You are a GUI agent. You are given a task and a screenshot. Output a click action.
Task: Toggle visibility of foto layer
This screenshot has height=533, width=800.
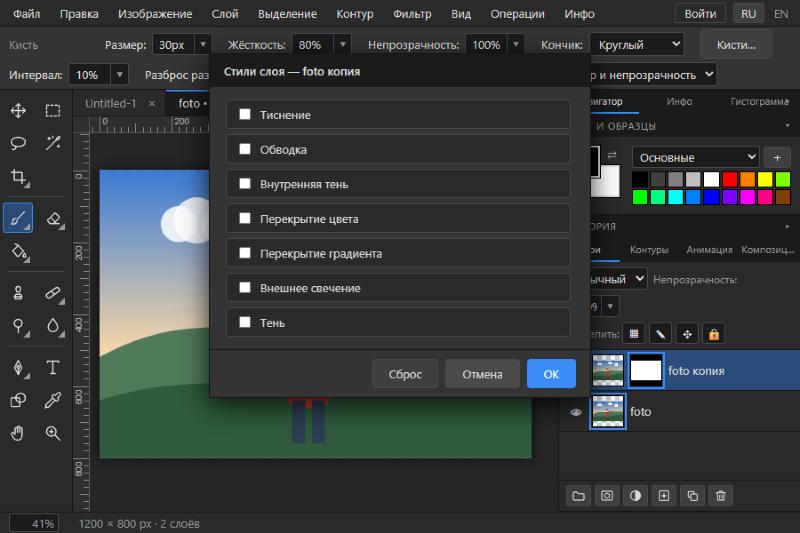pyautogui.click(x=576, y=412)
